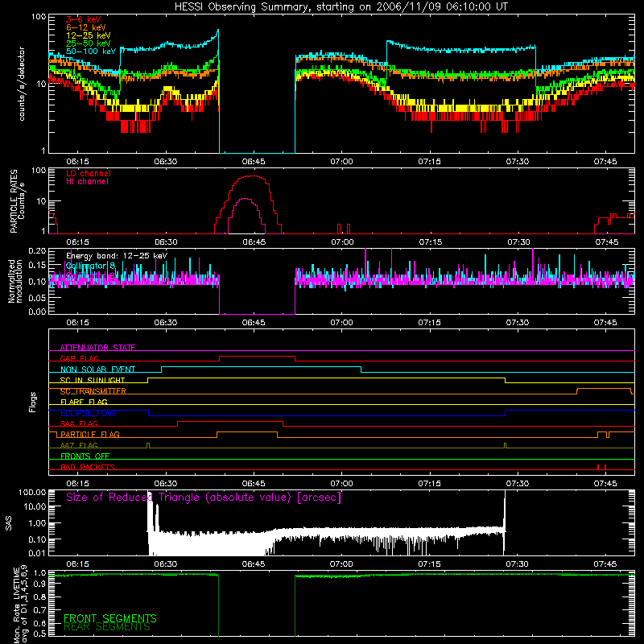
Task: Click 07:00 tick under the count-rate panel
Action: (x=341, y=162)
